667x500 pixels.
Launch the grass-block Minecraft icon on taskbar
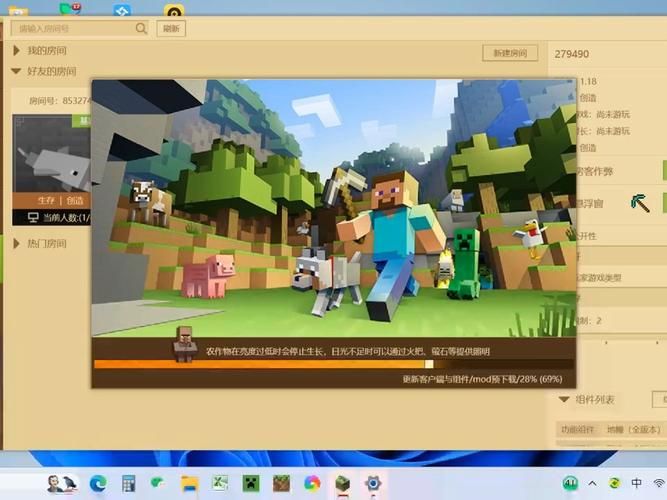281,483
